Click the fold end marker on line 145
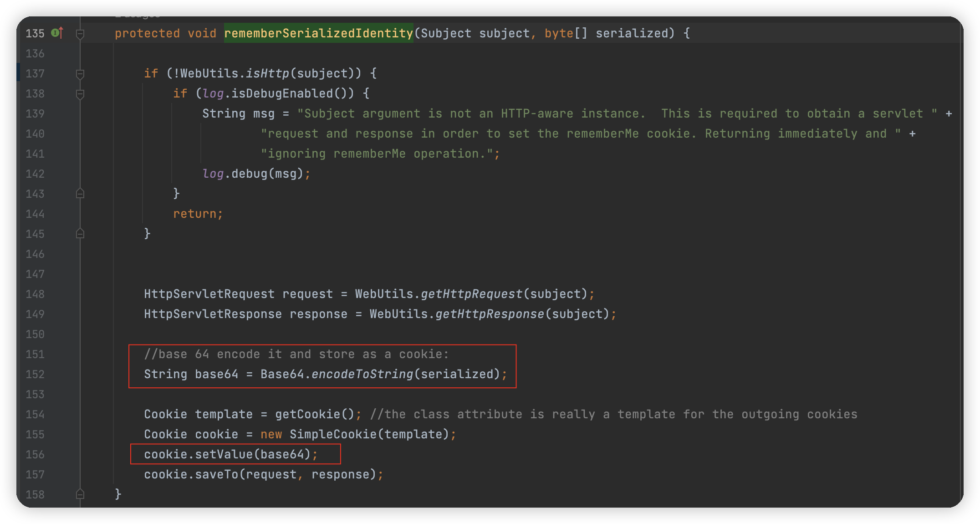The height and width of the screenshot is (524, 980). (80, 234)
